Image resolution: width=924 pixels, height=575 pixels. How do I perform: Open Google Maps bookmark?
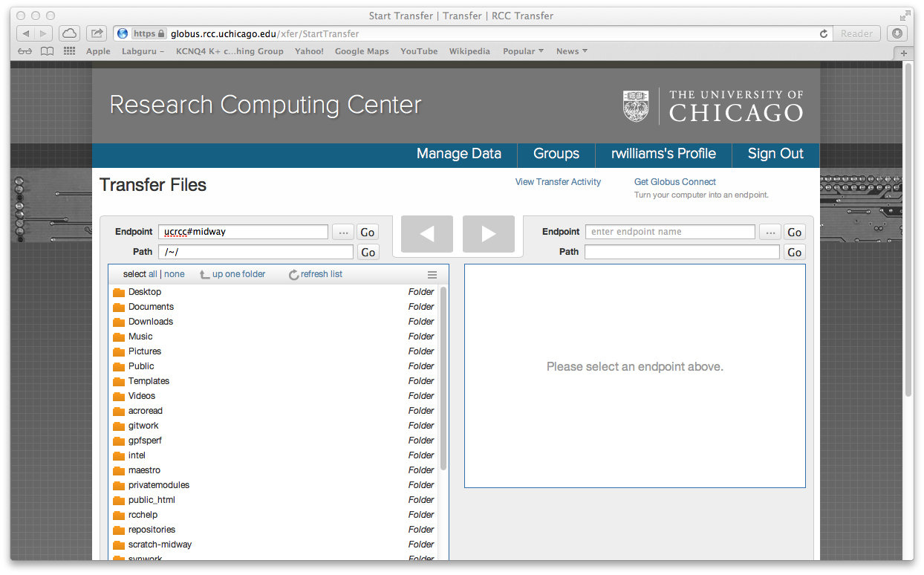pos(362,51)
